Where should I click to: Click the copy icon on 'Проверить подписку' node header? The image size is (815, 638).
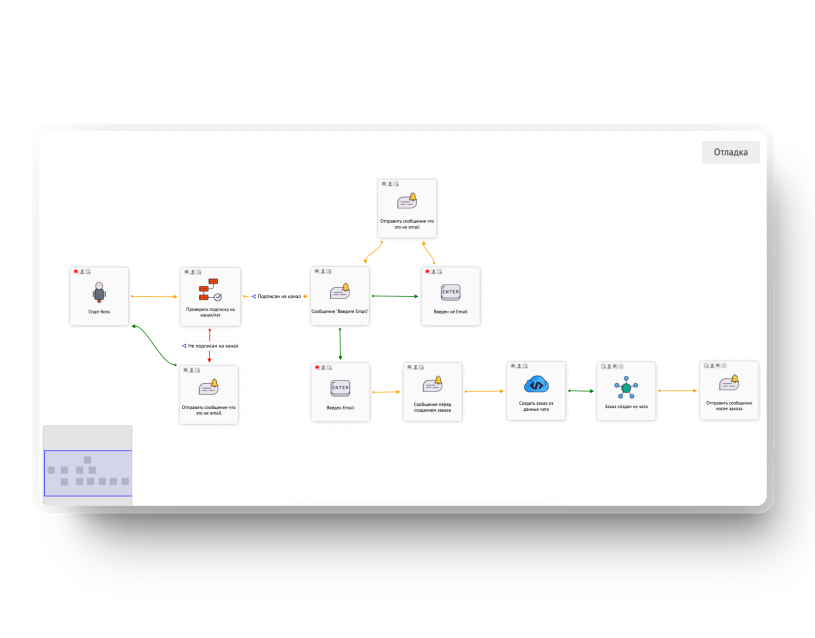pos(198,271)
